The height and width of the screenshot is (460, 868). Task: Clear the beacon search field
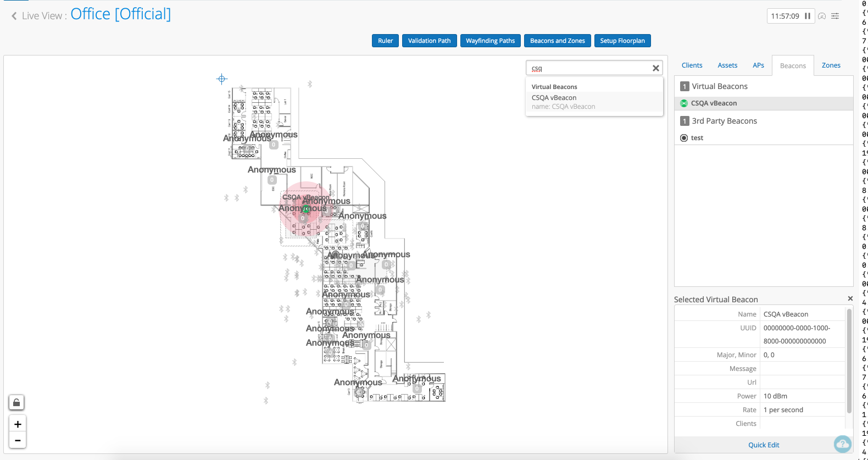655,68
